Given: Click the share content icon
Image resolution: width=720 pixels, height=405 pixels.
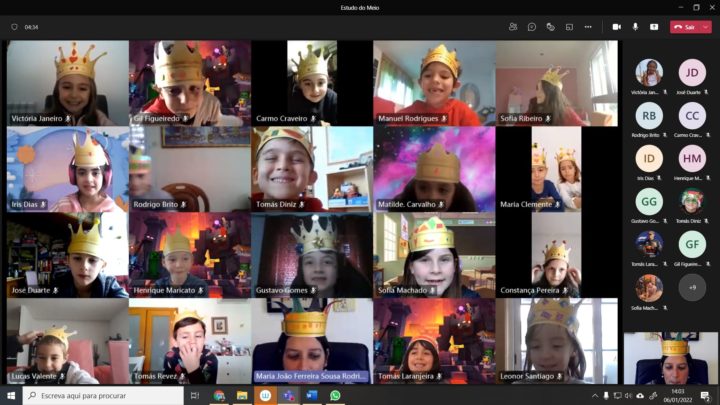Looking at the screenshot, I should click(x=654, y=27).
